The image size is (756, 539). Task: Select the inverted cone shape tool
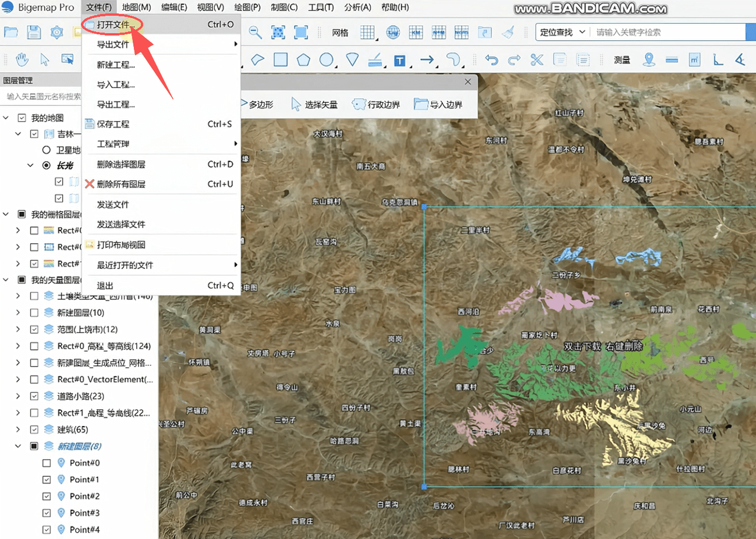[352, 59]
